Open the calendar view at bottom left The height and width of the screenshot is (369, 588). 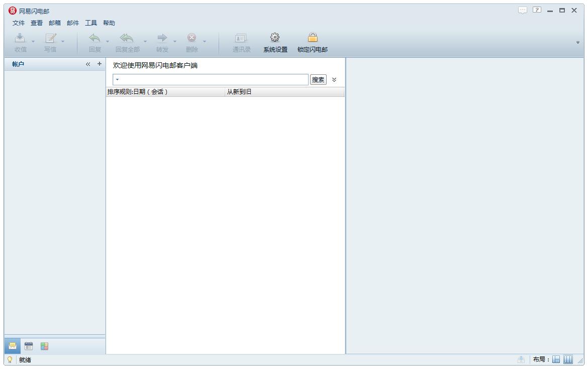28,346
